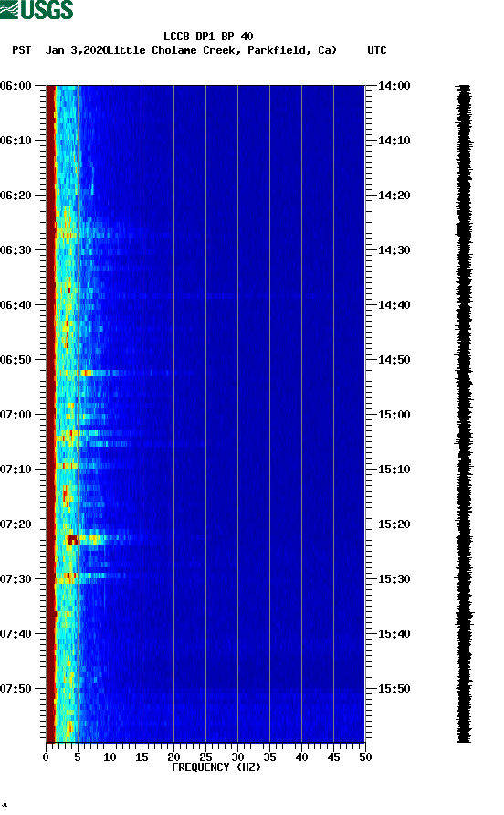Click the 15:40 UTC time label
Viewport: 504px width, 815px height.
(394, 633)
